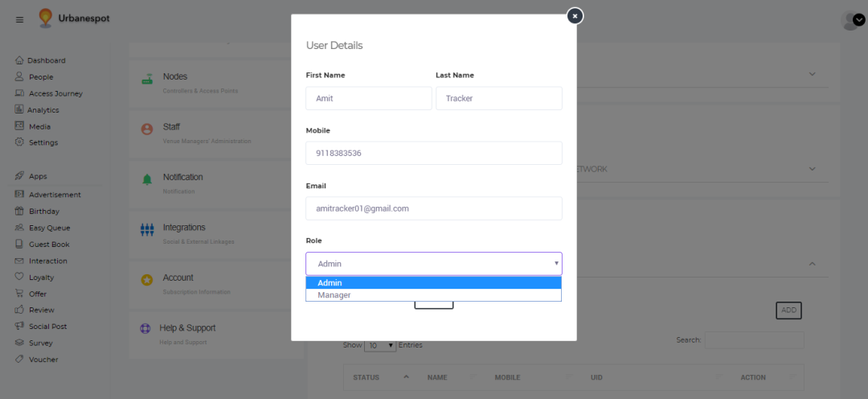
Task: Expand the top collapsed section chevron
Action: pos(812,74)
